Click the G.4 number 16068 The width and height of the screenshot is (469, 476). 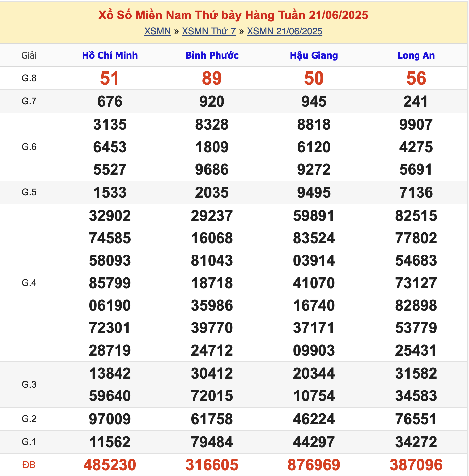(212, 238)
